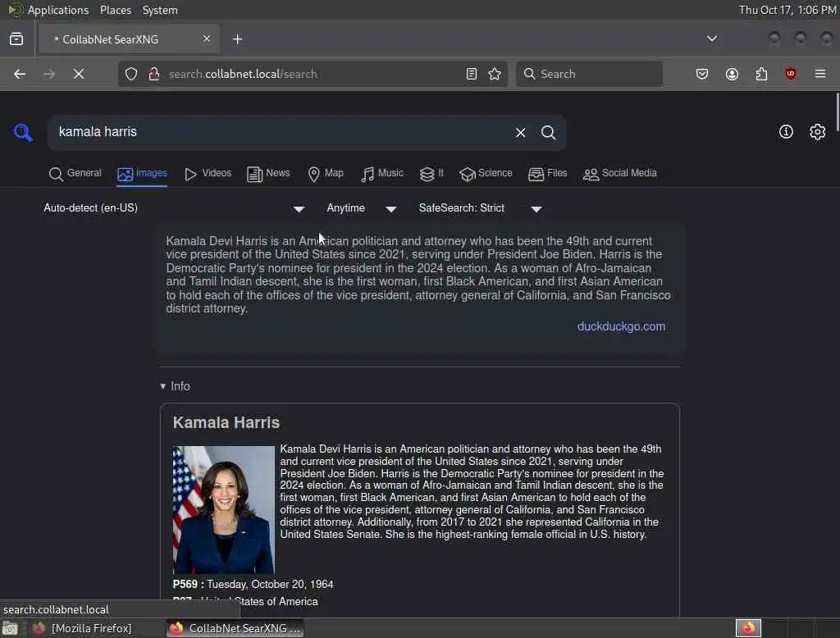
Task: Focus the kamala harris query field
Action: 279,132
